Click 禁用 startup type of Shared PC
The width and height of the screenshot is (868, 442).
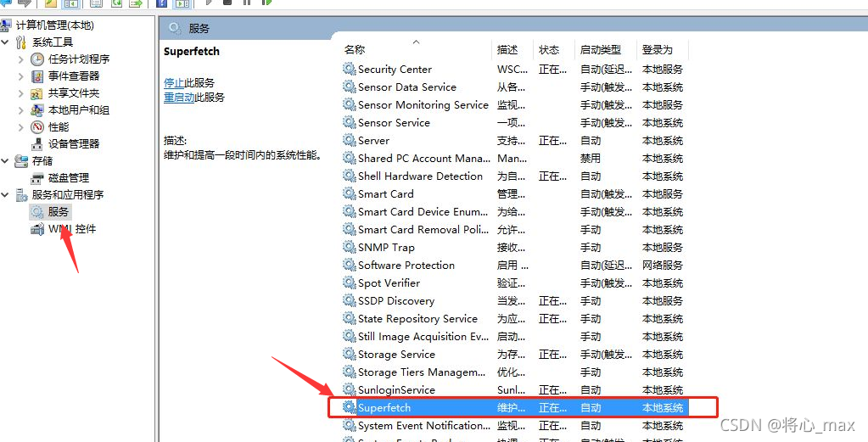(x=590, y=158)
